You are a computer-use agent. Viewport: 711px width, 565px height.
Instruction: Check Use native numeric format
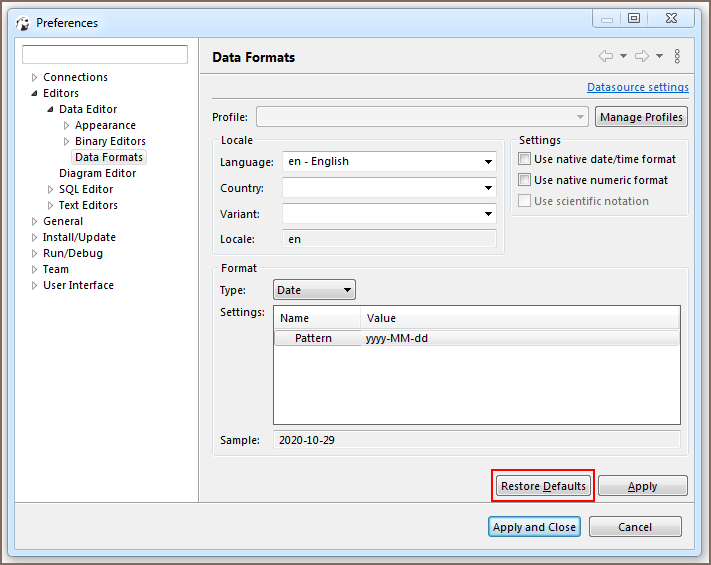(x=525, y=180)
